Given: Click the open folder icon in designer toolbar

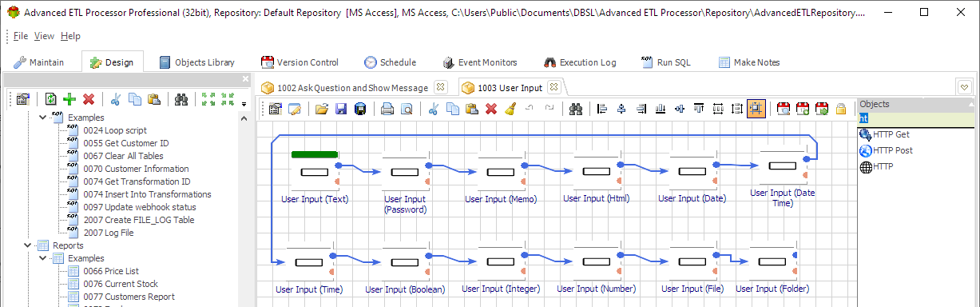Looking at the screenshot, I should tap(322, 110).
